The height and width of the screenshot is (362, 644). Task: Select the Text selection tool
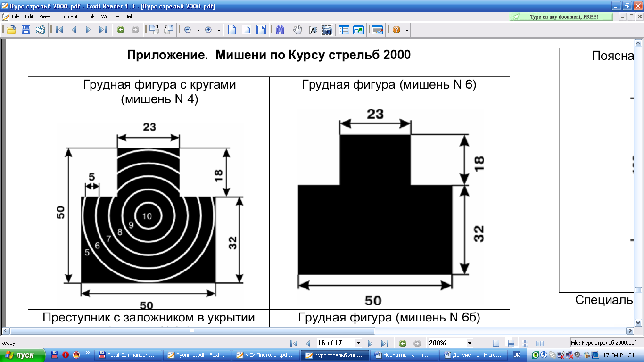click(312, 30)
